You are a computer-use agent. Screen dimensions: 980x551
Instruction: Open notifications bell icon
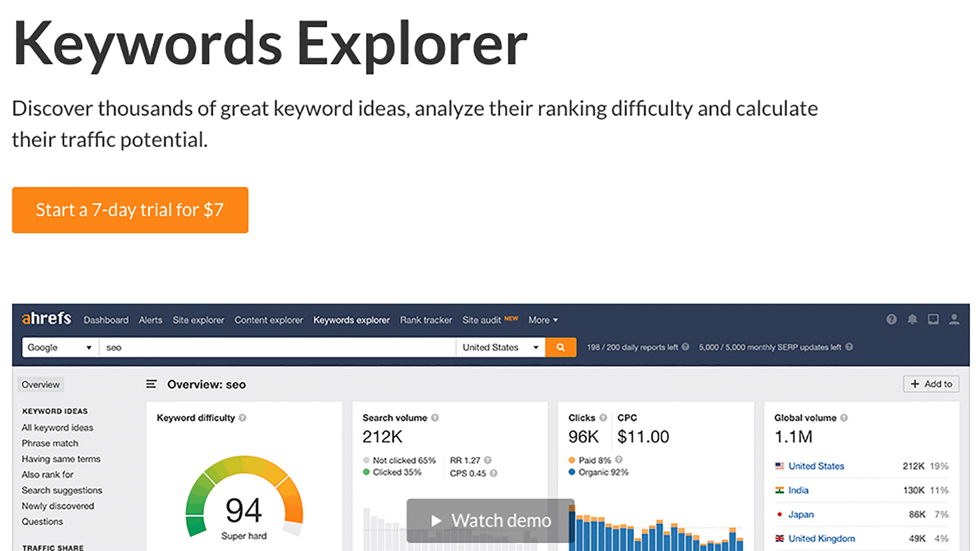pyautogui.click(x=912, y=319)
